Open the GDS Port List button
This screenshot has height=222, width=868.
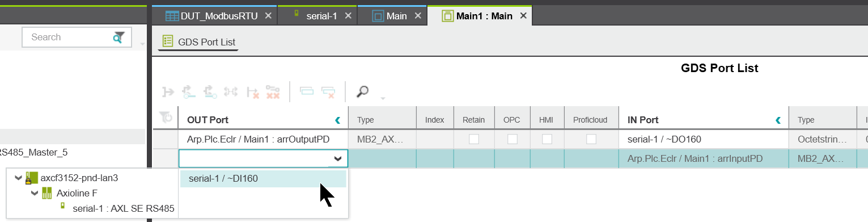198,41
